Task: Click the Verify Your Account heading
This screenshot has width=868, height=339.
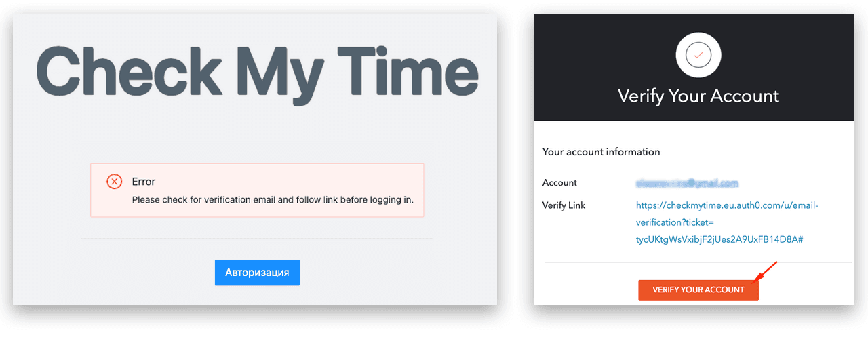Action: point(698,96)
